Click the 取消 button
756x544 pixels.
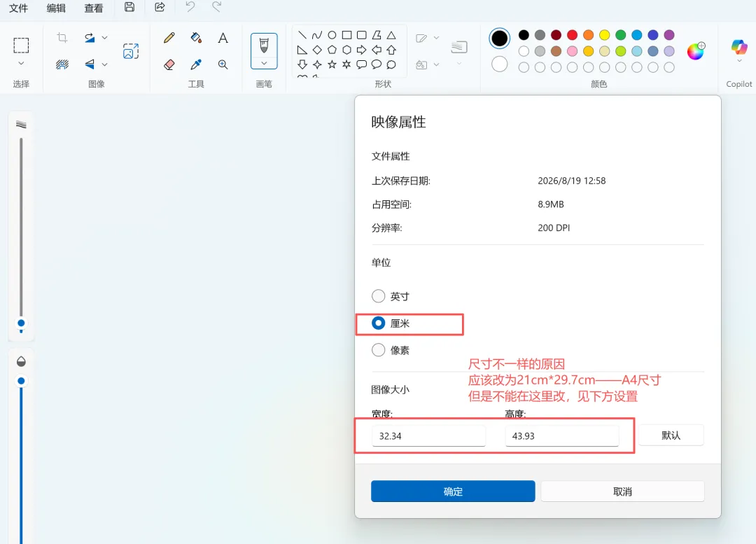tap(622, 491)
